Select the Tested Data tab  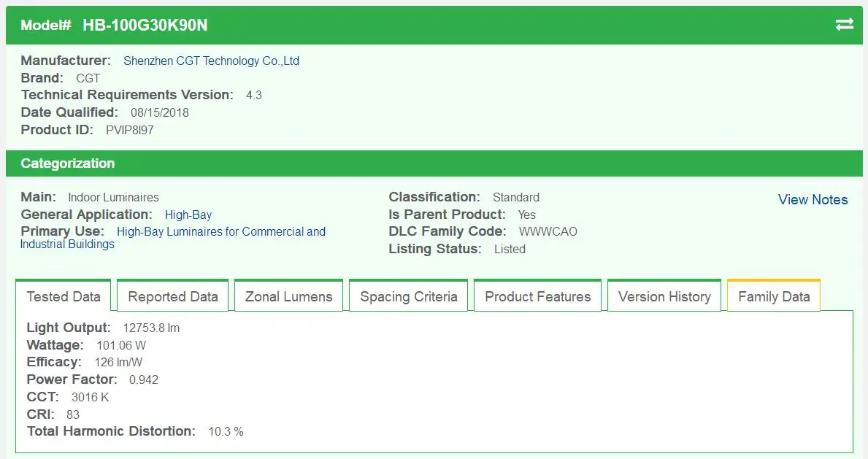(64, 296)
